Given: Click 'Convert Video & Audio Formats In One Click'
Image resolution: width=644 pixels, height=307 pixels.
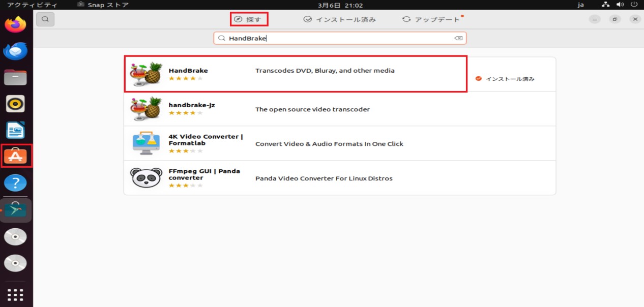Looking at the screenshot, I should tap(329, 144).
